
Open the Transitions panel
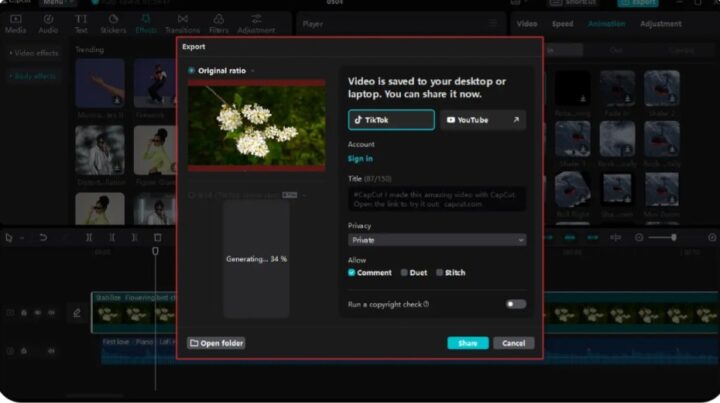point(182,23)
